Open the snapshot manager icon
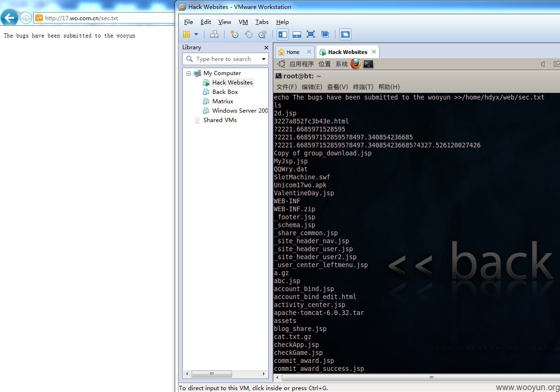The height and width of the screenshot is (392, 560). click(x=263, y=34)
